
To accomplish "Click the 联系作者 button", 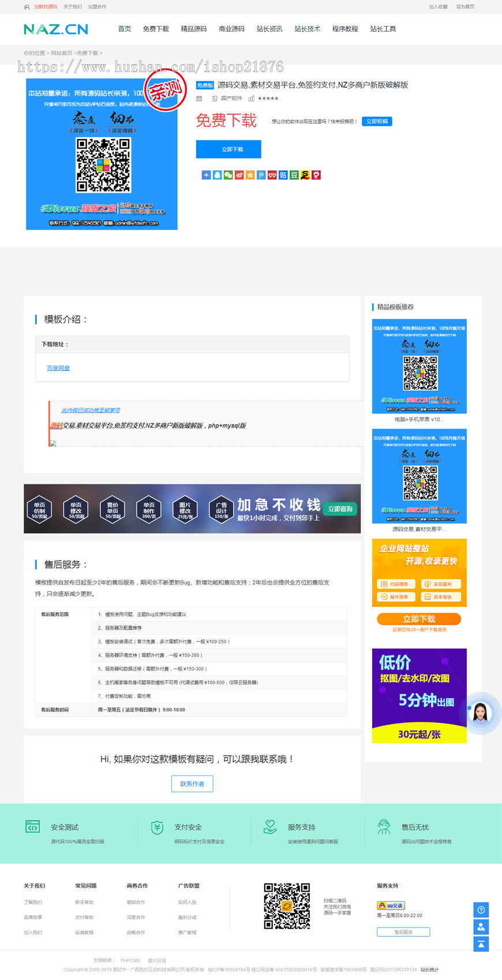I will click(192, 784).
